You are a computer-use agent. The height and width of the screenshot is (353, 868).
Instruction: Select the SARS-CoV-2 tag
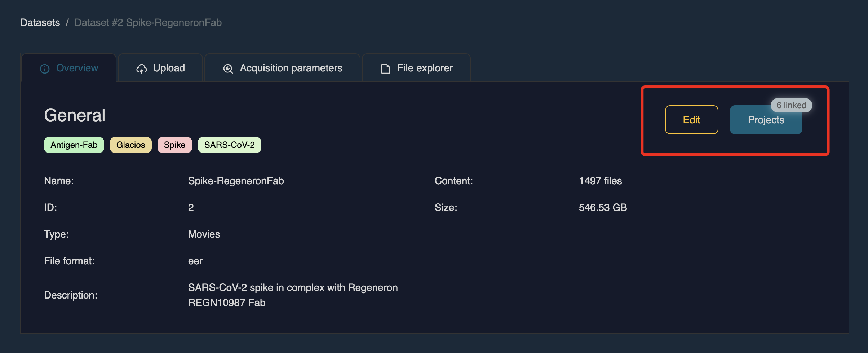[x=229, y=145]
